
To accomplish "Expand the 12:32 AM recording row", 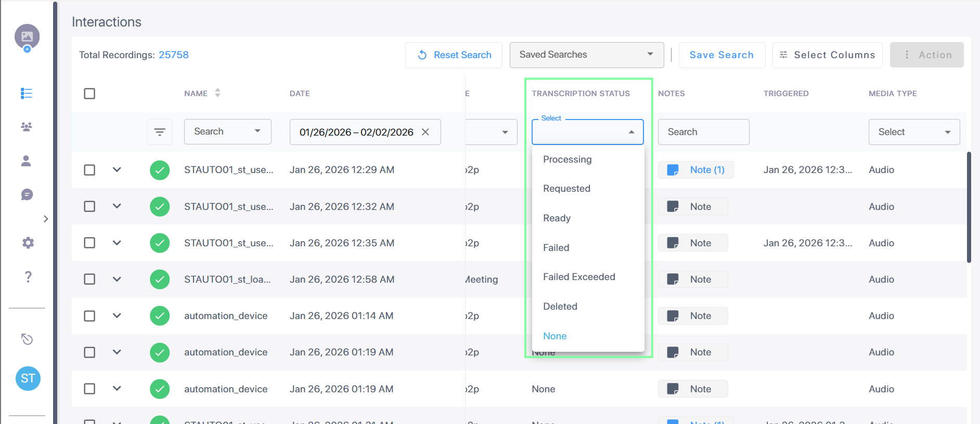I will click(x=117, y=206).
